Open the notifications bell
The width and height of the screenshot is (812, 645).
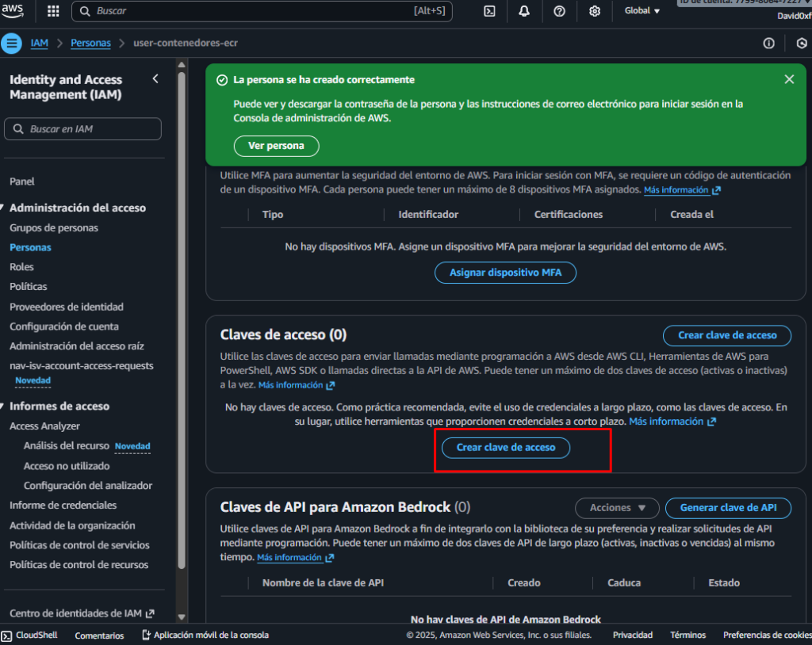coord(524,11)
